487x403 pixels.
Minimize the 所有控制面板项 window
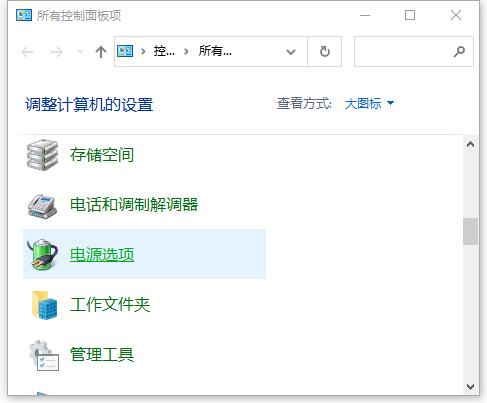(365, 15)
